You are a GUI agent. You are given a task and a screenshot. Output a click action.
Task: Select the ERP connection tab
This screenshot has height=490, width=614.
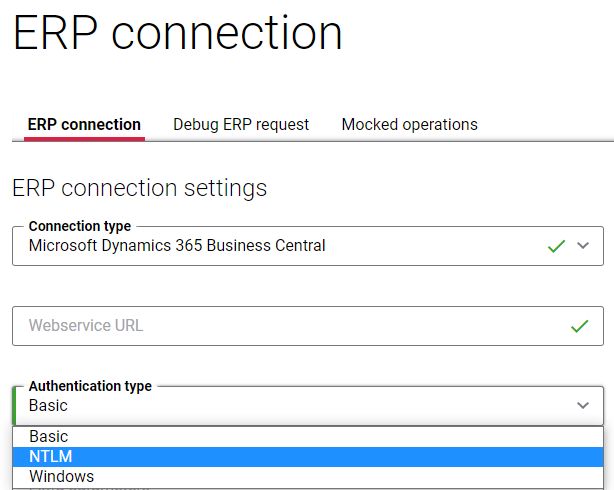(84, 125)
